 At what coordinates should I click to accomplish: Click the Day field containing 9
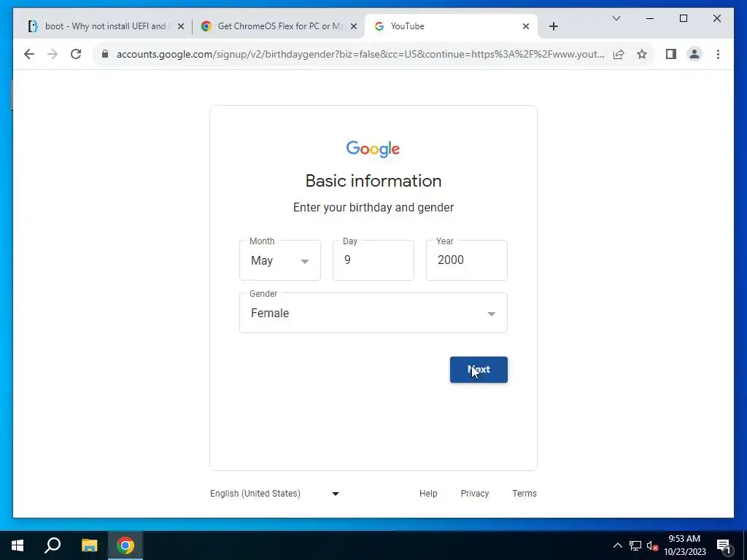tap(373, 260)
